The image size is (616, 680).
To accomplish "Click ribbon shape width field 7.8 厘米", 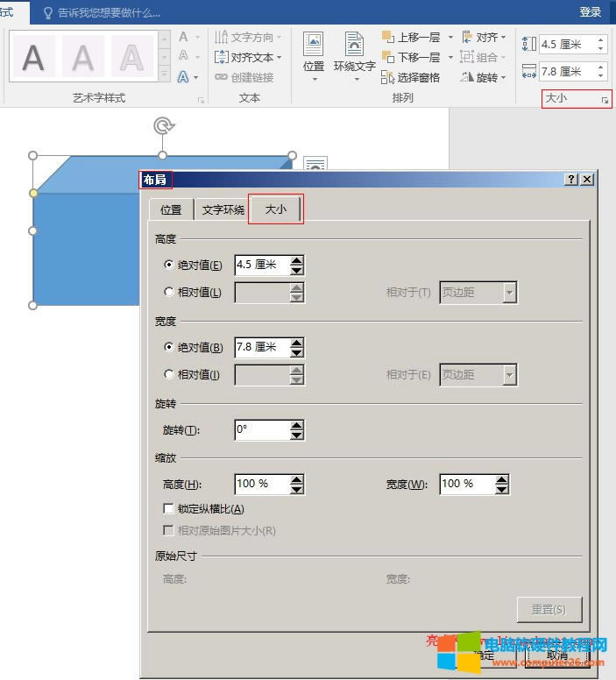I will [567, 71].
